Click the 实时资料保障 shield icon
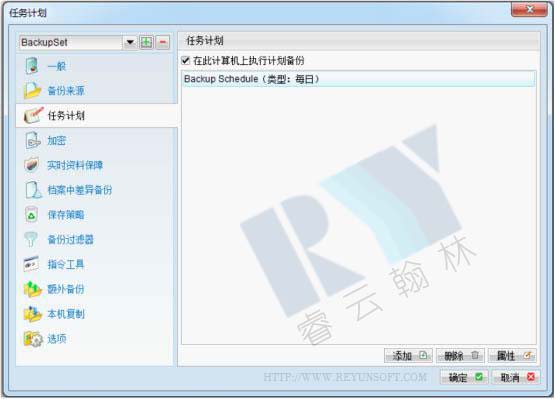This screenshot has width=555, height=399. 32,165
